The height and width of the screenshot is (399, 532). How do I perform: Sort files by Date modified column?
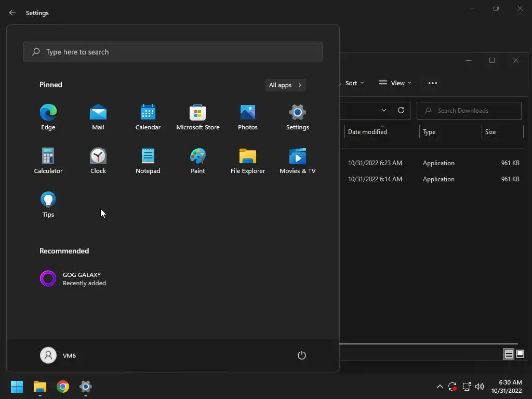pyautogui.click(x=381, y=131)
